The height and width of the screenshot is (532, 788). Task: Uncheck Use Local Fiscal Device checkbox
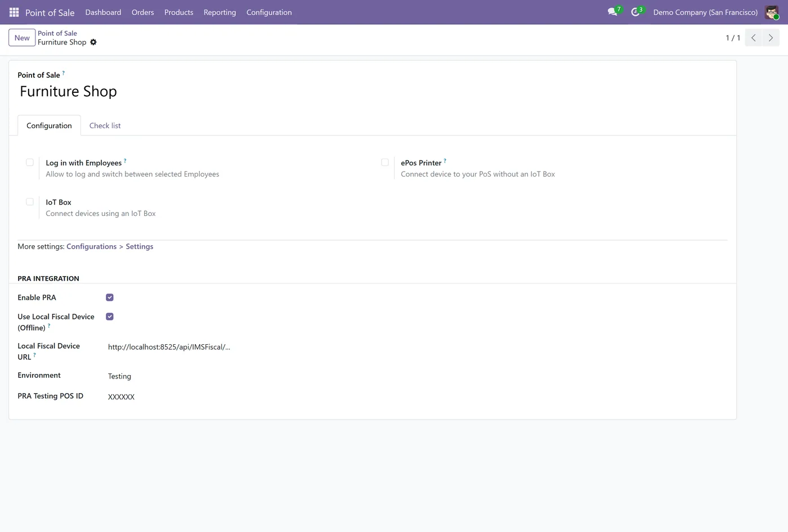tap(110, 317)
